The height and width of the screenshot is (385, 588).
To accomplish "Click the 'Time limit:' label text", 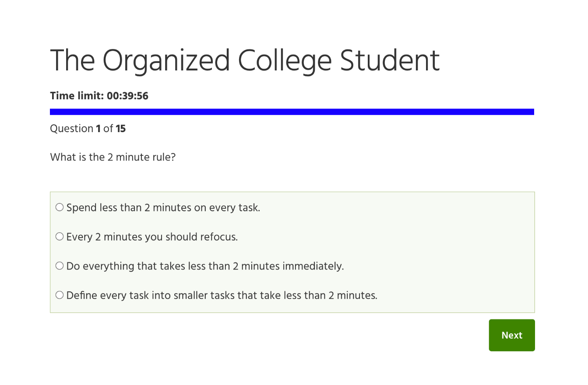I will [x=77, y=96].
